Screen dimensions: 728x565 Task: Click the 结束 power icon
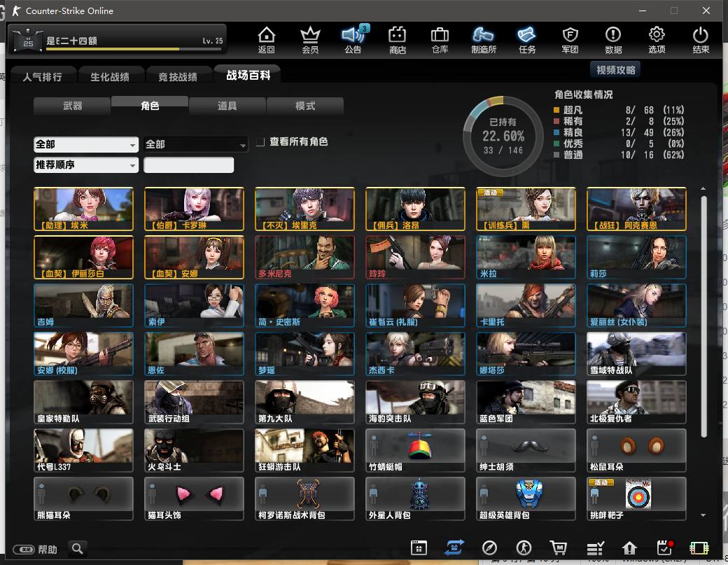[701, 39]
